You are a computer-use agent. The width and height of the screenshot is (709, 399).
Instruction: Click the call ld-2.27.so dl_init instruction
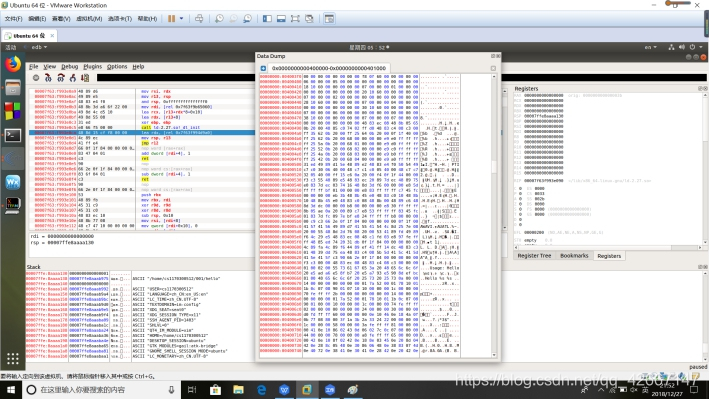(x=170, y=128)
